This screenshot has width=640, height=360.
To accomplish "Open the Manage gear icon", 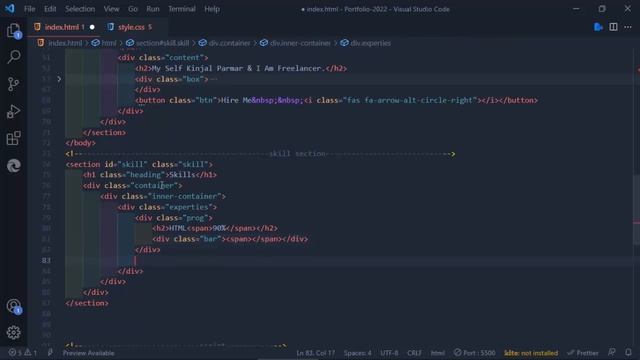I will click(x=13, y=333).
